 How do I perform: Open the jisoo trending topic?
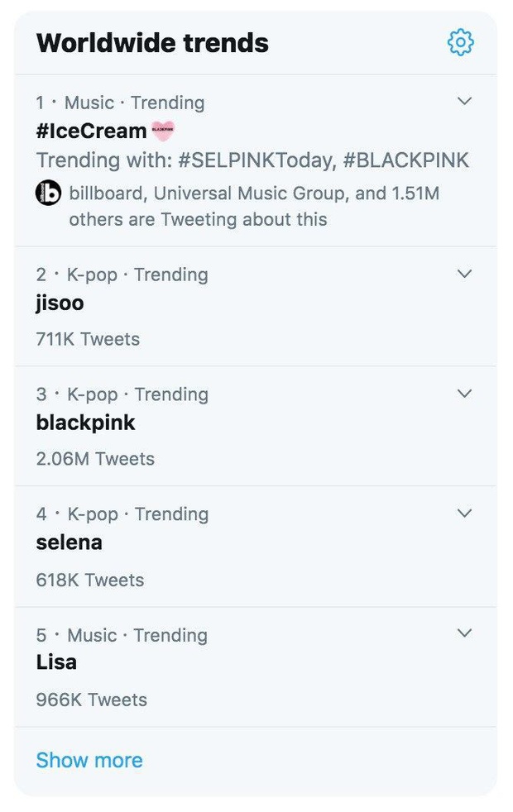point(58,303)
